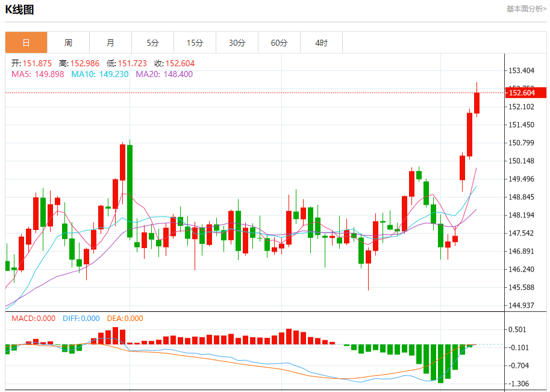Open the 15分 interval tab
This screenshot has height=392, width=550.
coord(195,43)
